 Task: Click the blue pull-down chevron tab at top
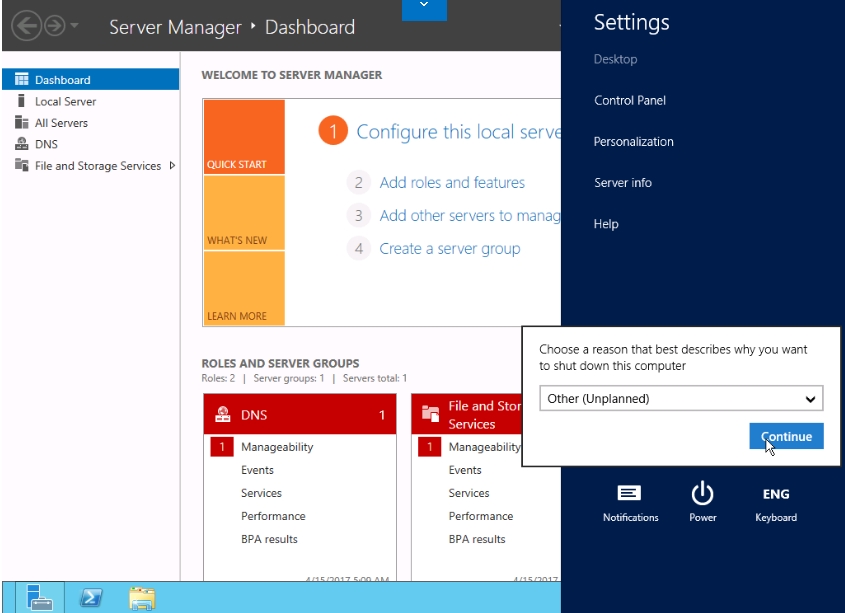tap(424, 10)
